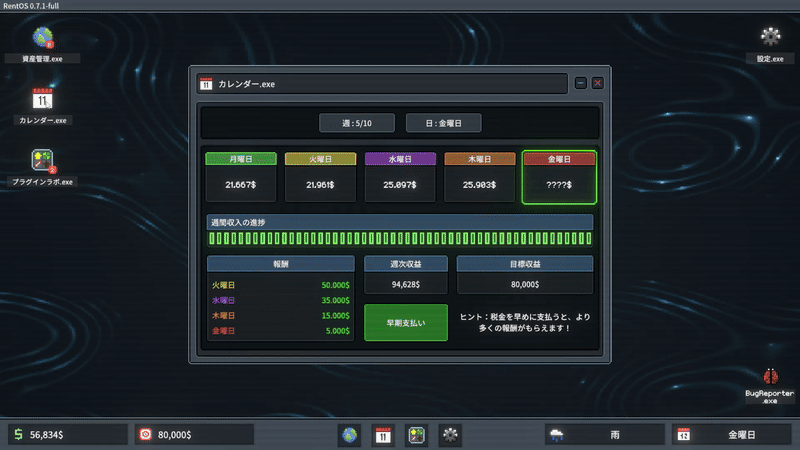Select the 火曜日 day card

click(320, 178)
